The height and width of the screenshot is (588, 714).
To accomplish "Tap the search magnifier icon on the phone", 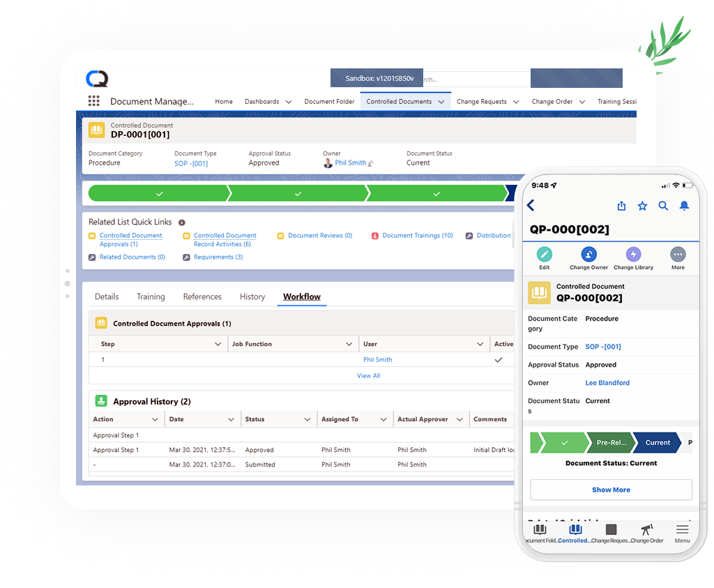I will click(663, 206).
